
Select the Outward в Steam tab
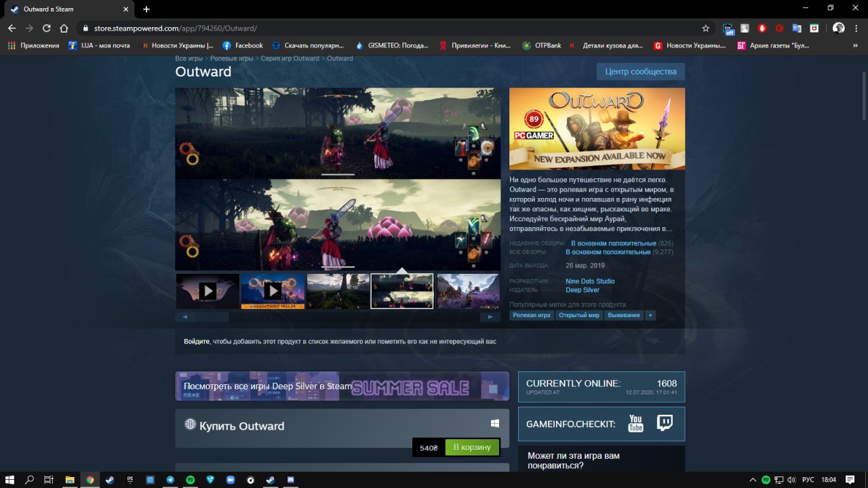69,9
